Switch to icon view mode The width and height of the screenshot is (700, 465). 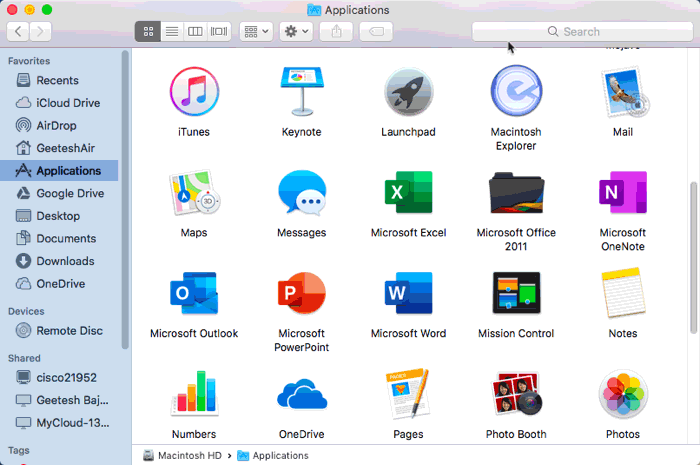pyautogui.click(x=148, y=31)
